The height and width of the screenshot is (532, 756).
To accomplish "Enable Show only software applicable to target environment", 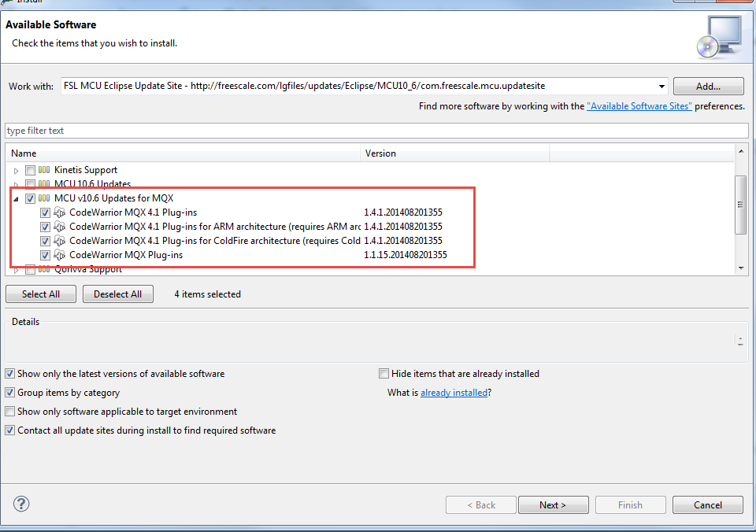I will point(9,412).
